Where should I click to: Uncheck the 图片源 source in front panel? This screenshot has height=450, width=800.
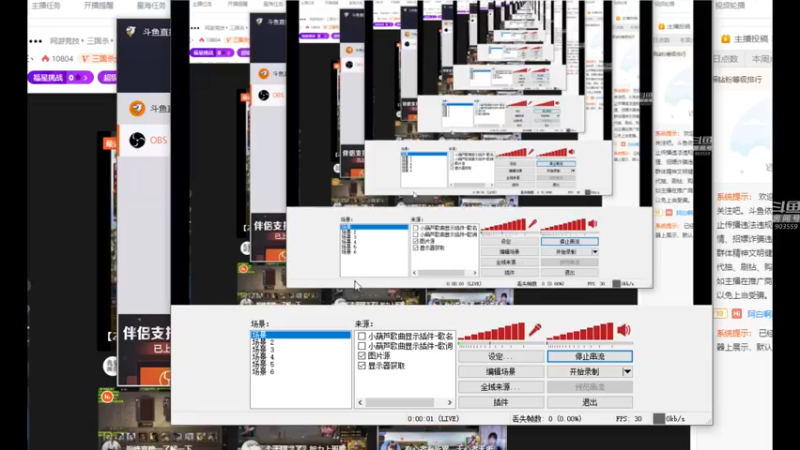[x=362, y=356]
